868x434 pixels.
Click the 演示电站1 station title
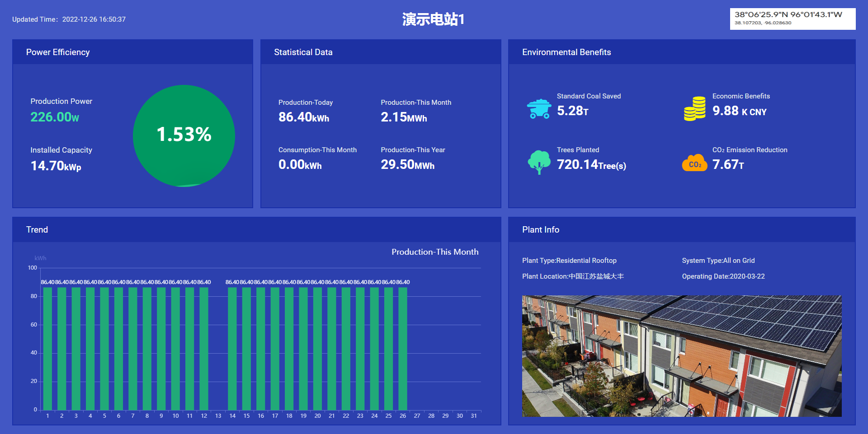point(434,19)
